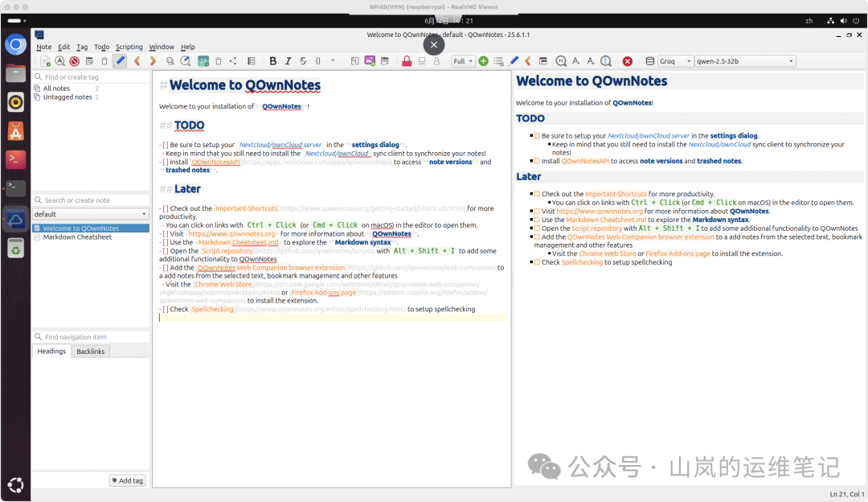Click the insert image toolbar icon
This screenshot has width=868, height=502.
(x=370, y=61)
